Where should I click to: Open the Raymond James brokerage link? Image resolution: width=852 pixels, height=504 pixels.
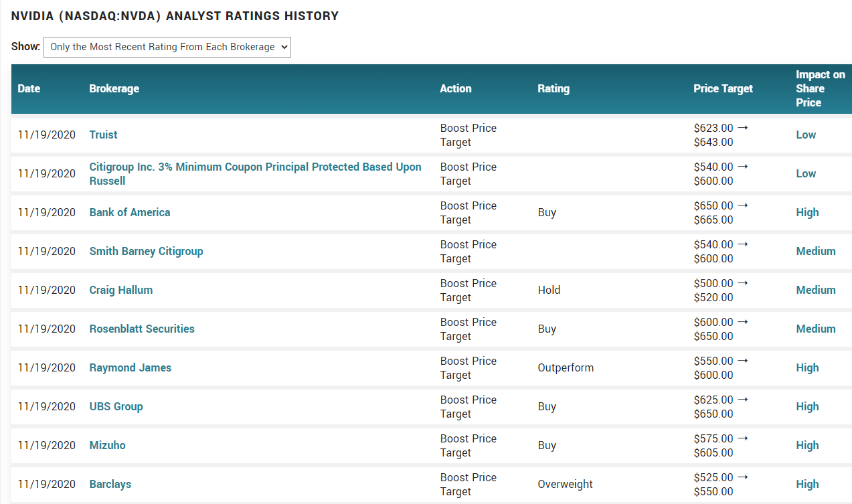131,367
